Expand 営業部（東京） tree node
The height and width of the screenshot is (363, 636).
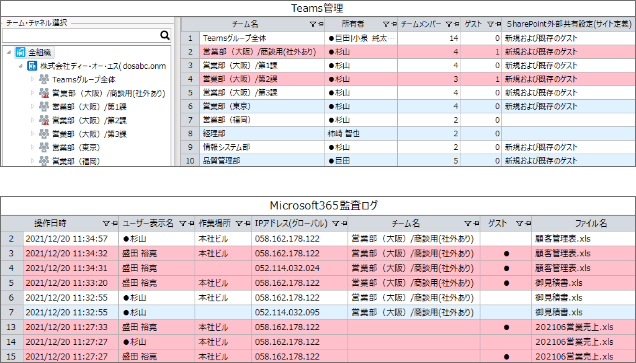point(33,147)
